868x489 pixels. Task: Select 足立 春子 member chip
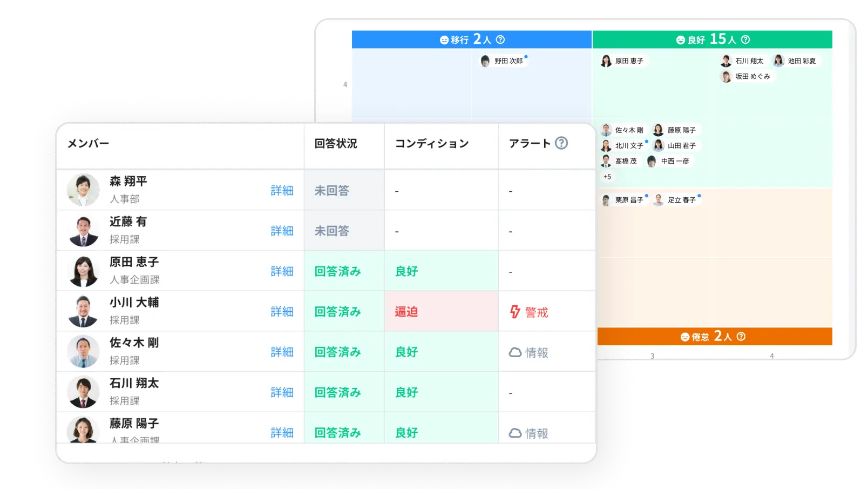(676, 200)
